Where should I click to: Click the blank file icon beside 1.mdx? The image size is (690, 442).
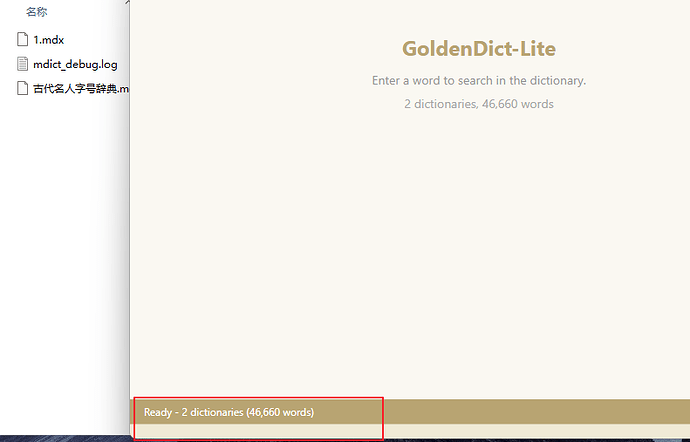[22, 39]
